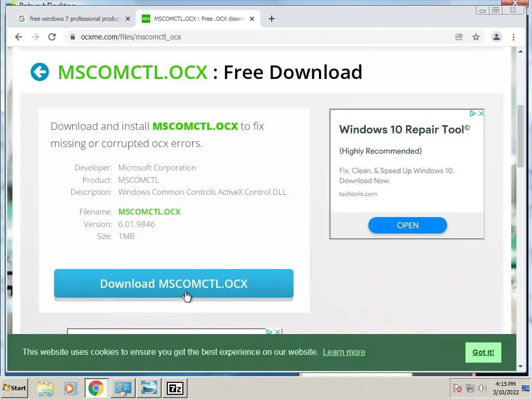Click the product name MSCOMCTL
The width and height of the screenshot is (532, 399).
coord(138,180)
